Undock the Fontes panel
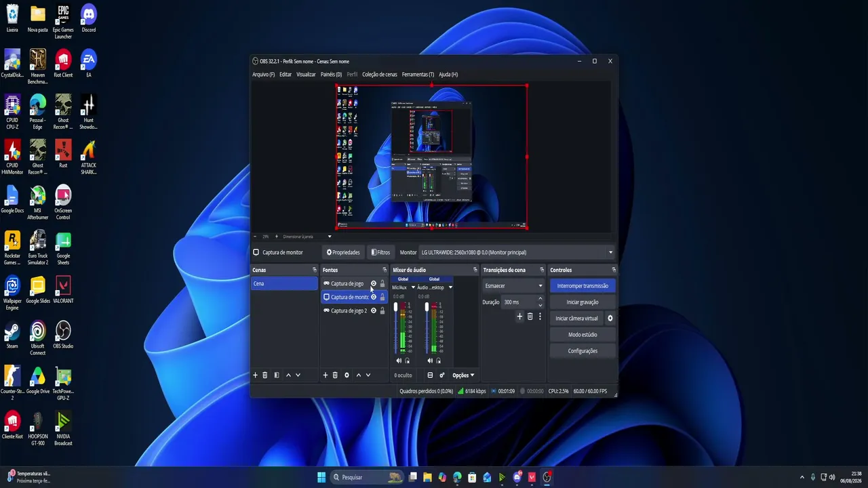Image resolution: width=868 pixels, height=488 pixels. tap(384, 270)
